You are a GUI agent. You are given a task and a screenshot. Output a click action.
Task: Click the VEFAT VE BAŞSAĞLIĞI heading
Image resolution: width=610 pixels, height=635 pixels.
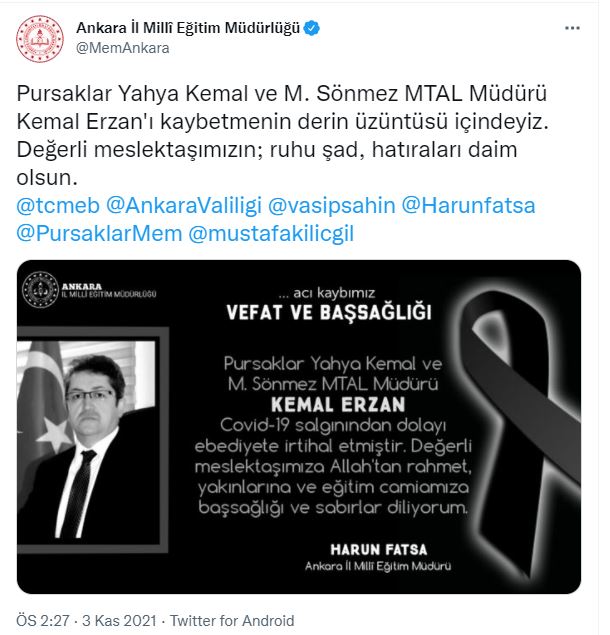point(329,312)
